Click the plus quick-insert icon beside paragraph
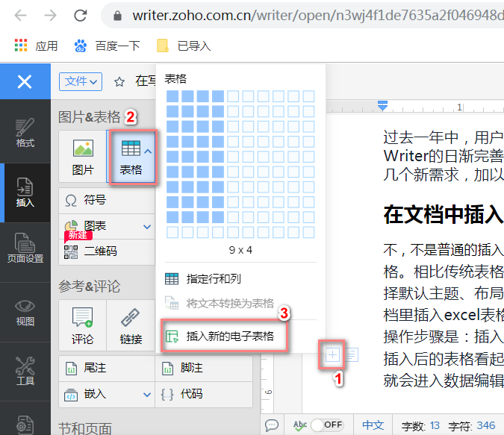504x435 pixels. [x=332, y=355]
